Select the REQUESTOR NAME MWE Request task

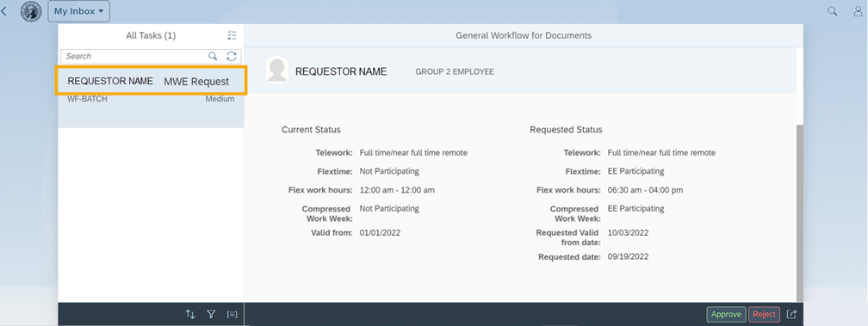(x=152, y=81)
